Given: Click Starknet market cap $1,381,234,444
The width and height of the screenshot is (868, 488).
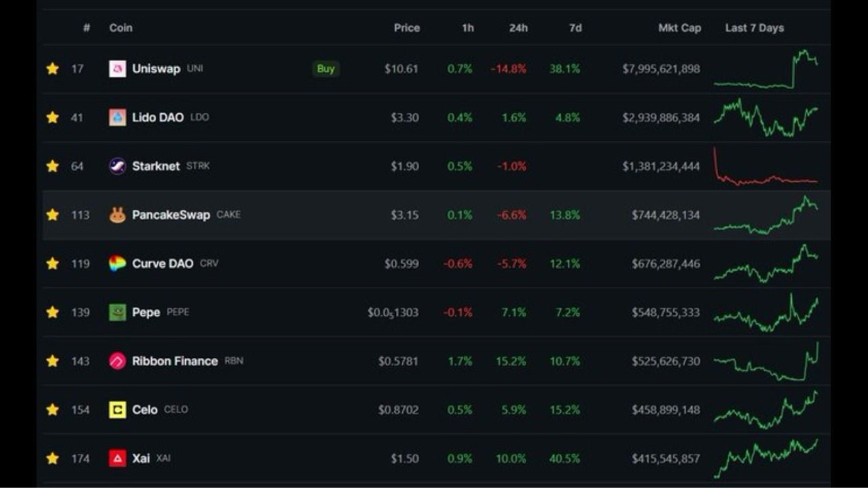Looking at the screenshot, I should (661, 166).
